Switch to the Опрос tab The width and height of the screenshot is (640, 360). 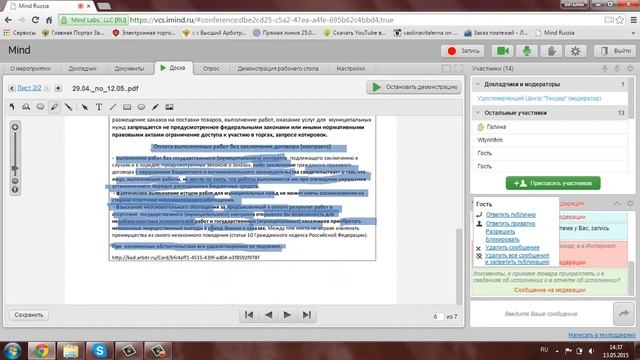(x=211, y=69)
